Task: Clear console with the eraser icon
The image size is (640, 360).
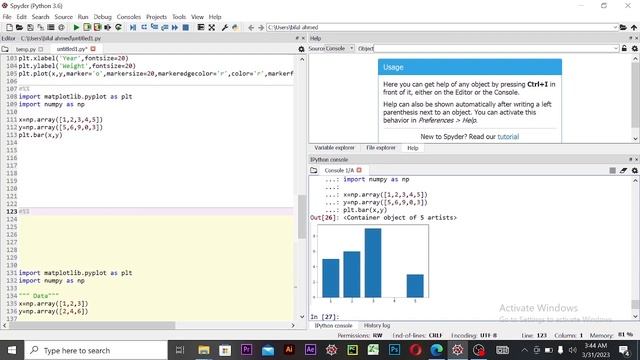Action: (623, 170)
